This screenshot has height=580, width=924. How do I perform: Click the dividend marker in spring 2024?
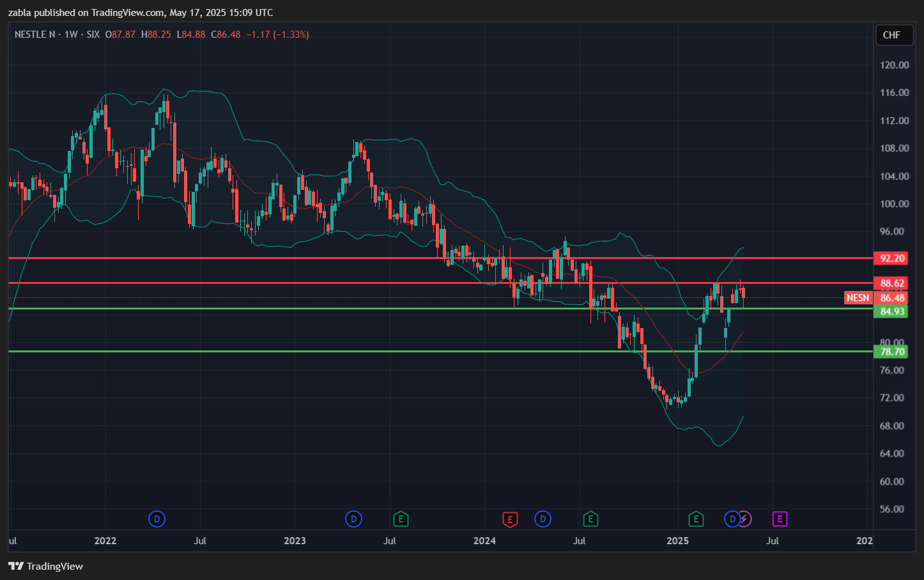543,519
